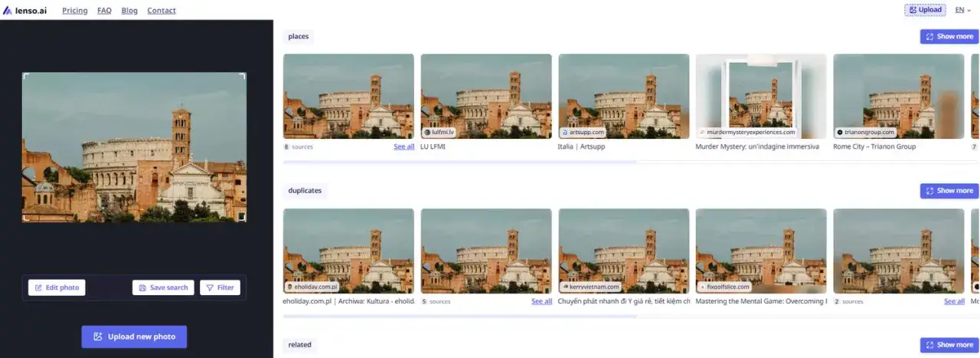This screenshot has height=358, width=980.
Task: Click Upload new photo button
Action: point(134,337)
